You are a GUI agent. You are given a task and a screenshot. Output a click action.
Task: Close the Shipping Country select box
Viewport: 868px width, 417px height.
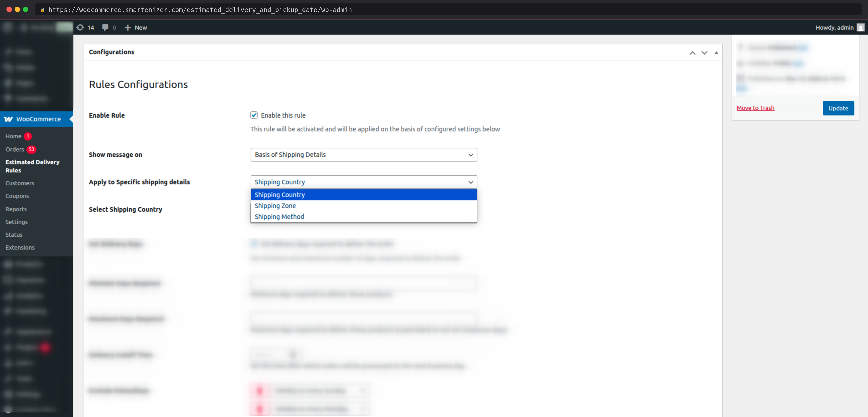click(364, 182)
